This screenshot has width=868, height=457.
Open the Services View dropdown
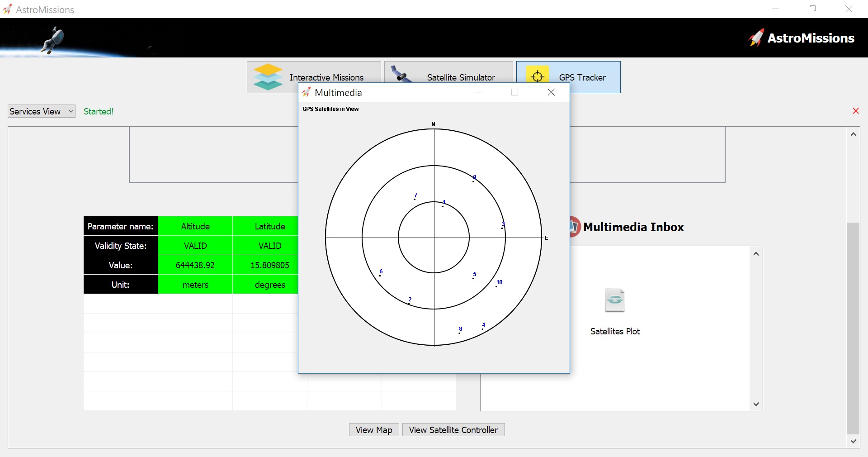(x=41, y=111)
